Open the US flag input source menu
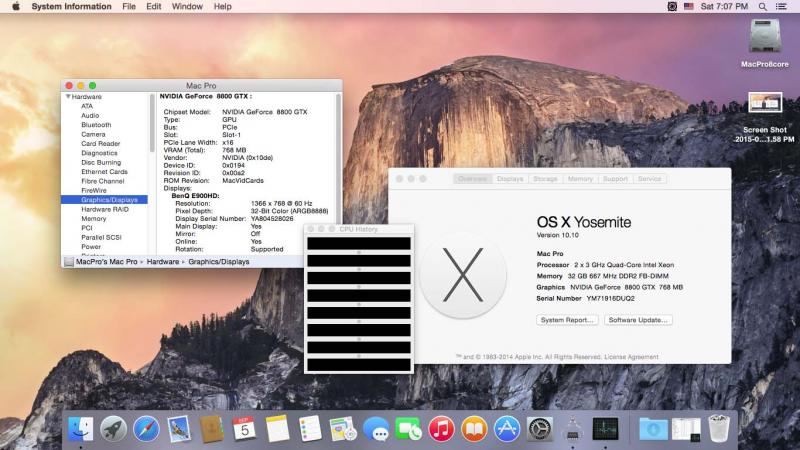 tap(688, 6)
